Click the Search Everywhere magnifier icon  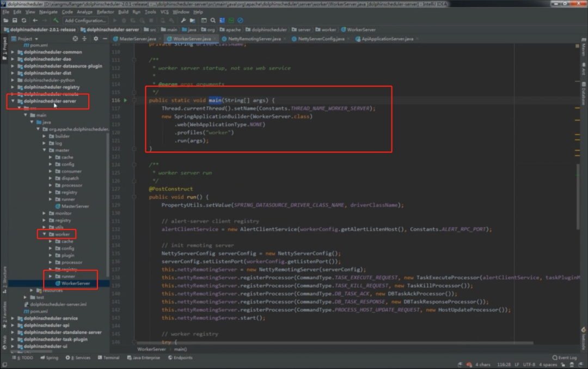213,20
